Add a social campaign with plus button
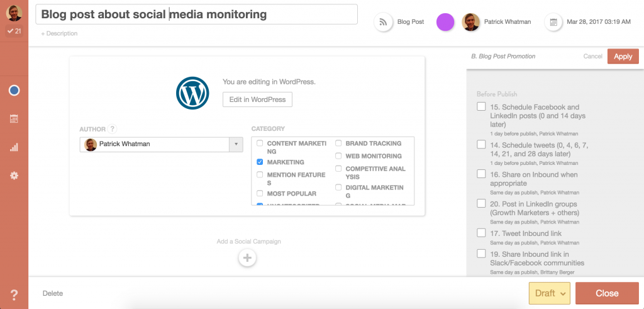The image size is (644, 309). (x=247, y=258)
